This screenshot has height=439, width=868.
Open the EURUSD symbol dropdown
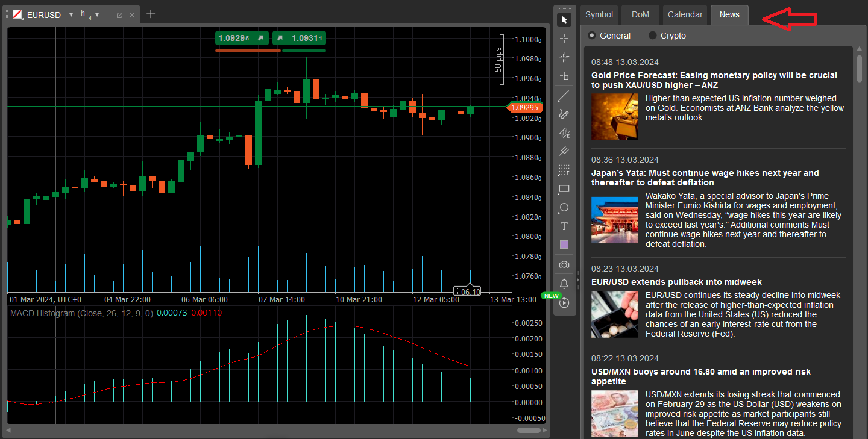pos(71,15)
